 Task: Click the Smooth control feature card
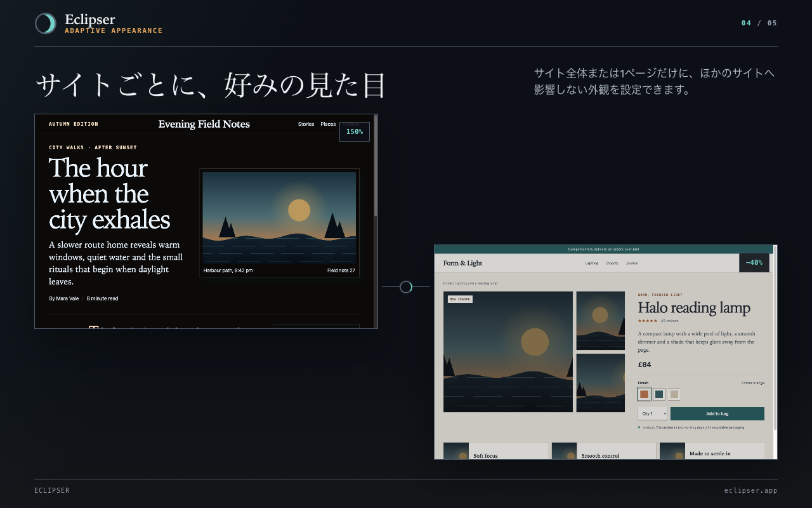[604, 451]
